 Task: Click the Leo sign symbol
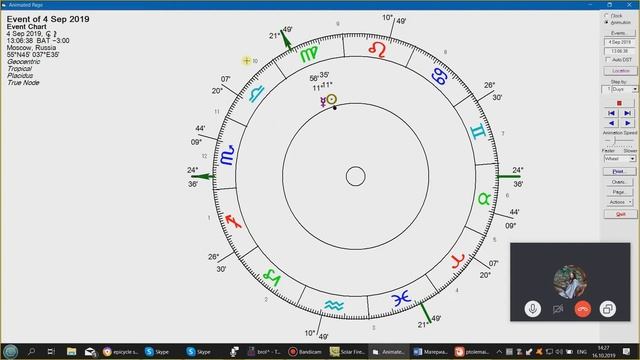[x=377, y=49]
